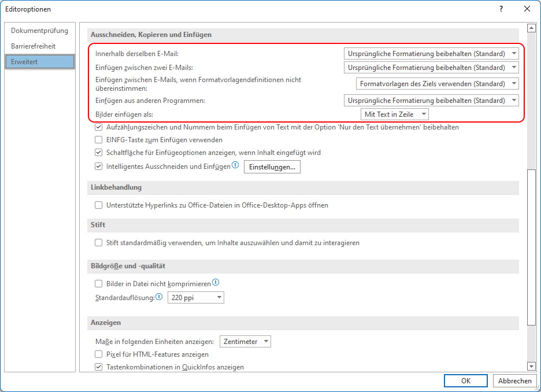This screenshot has height=392, width=541.
Task: Click the help question mark icon
Action: (x=501, y=9)
